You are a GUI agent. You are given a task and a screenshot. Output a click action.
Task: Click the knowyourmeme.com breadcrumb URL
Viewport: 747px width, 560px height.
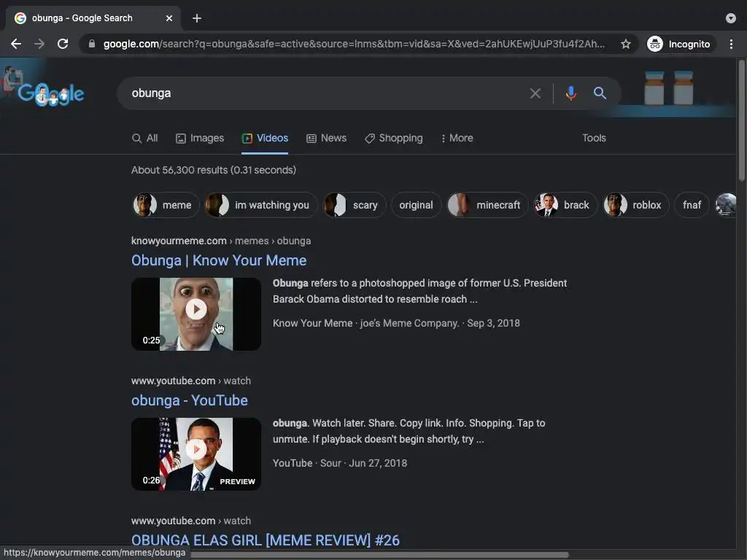221,241
